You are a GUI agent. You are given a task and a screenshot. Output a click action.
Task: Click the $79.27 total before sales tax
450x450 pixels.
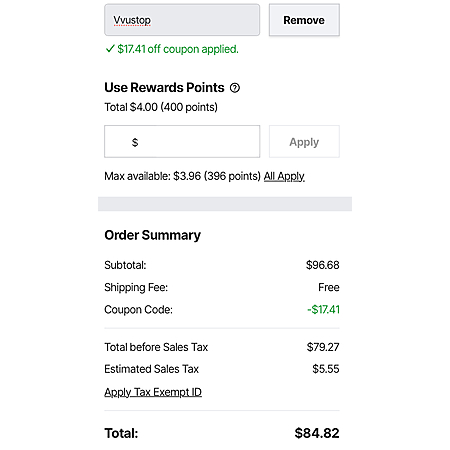coord(323,347)
